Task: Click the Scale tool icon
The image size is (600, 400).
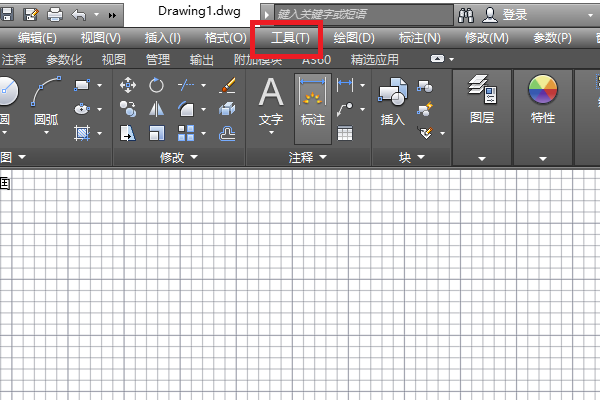Action: pos(156,132)
